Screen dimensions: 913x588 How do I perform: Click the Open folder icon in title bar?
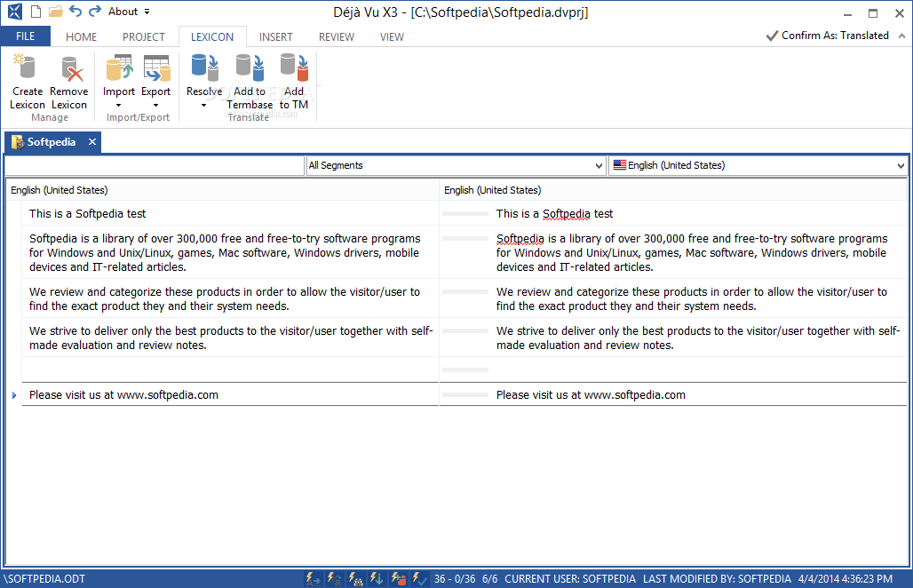(55, 11)
